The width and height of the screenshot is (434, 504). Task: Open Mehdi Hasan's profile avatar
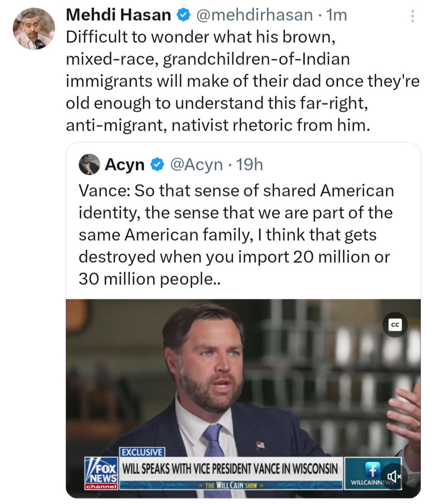point(34,29)
